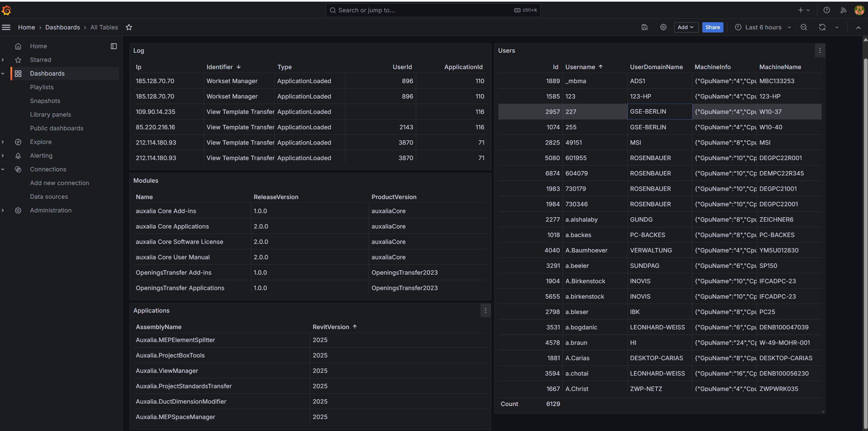
Task: Click the Search or jump to field
Action: coord(433,10)
